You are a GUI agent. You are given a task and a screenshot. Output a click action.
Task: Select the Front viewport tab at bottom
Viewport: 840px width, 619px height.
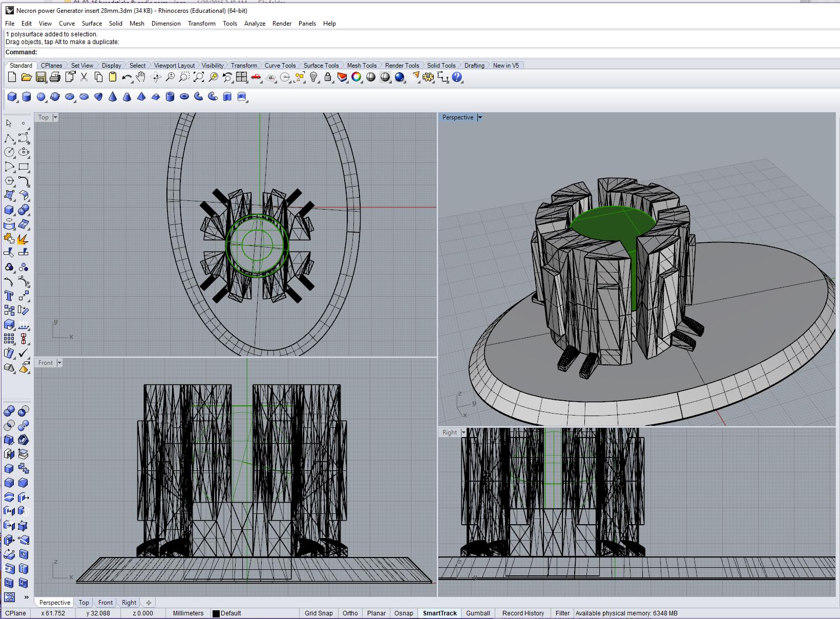pyautogui.click(x=106, y=603)
